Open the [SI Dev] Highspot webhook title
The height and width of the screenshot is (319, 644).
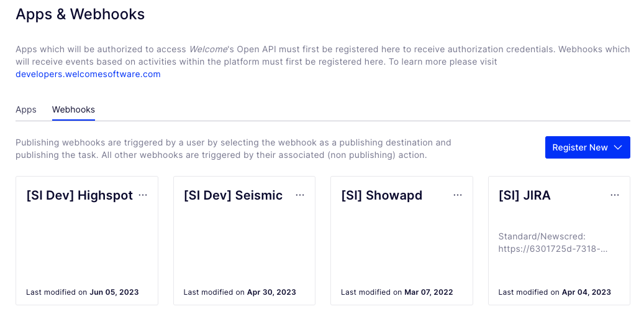(x=79, y=196)
